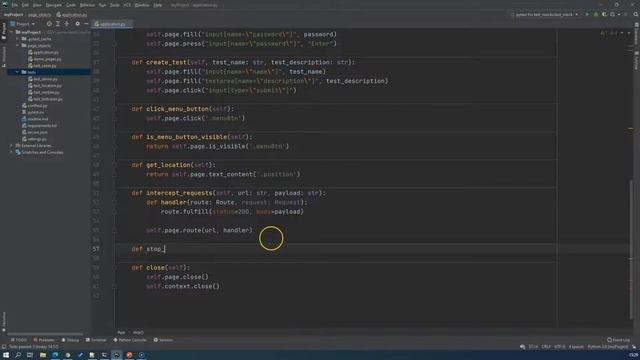Open the Problems tool window
This screenshot has width=640, height=360.
(44, 340)
